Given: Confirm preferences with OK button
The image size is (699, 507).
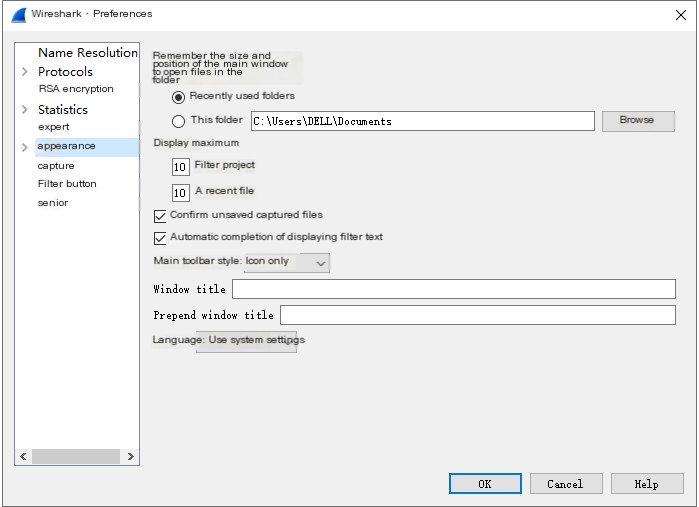Looking at the screenshot, I should click(x=485, y=484).
